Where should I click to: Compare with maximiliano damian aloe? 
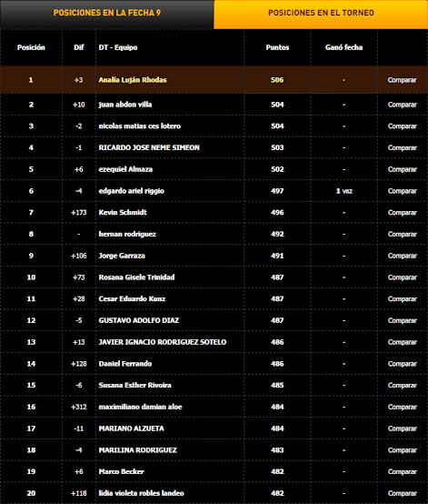[x=402, y=407]
